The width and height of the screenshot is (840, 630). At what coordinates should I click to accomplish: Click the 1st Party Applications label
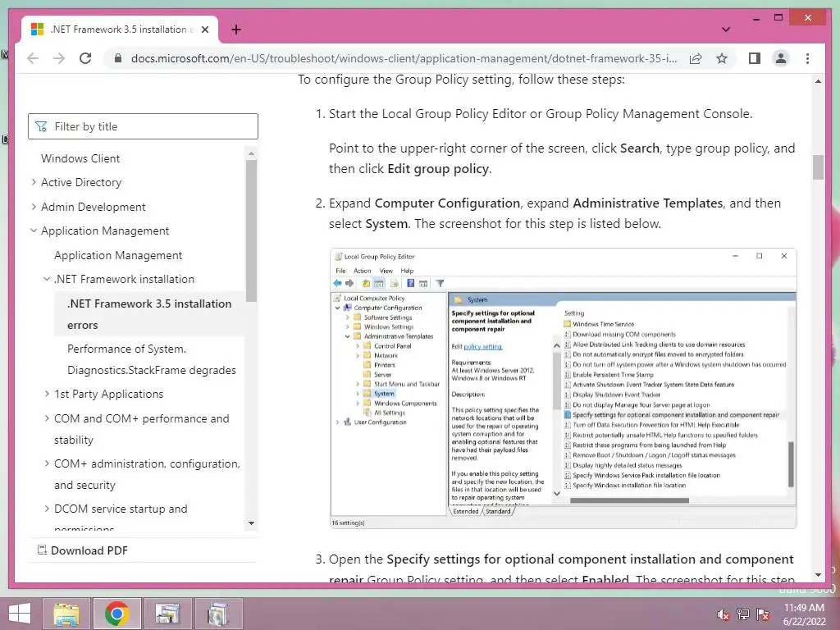click(109, 394)
